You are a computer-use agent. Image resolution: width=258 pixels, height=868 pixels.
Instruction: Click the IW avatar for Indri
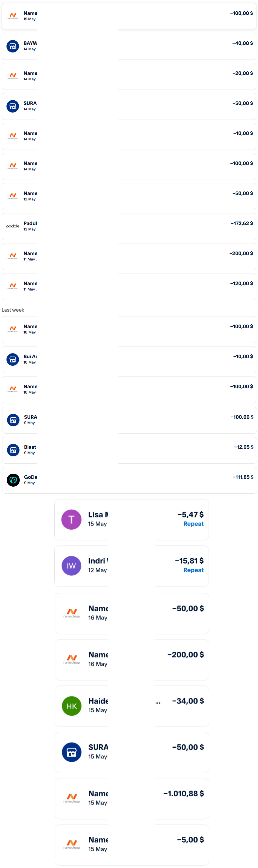[x=71, y=566]
